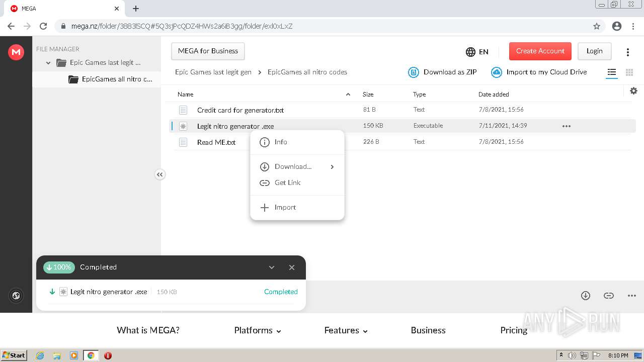This screenshot has width=644, height=362.
Task: Change the language with the EN selector
Action: click(477, 51)
